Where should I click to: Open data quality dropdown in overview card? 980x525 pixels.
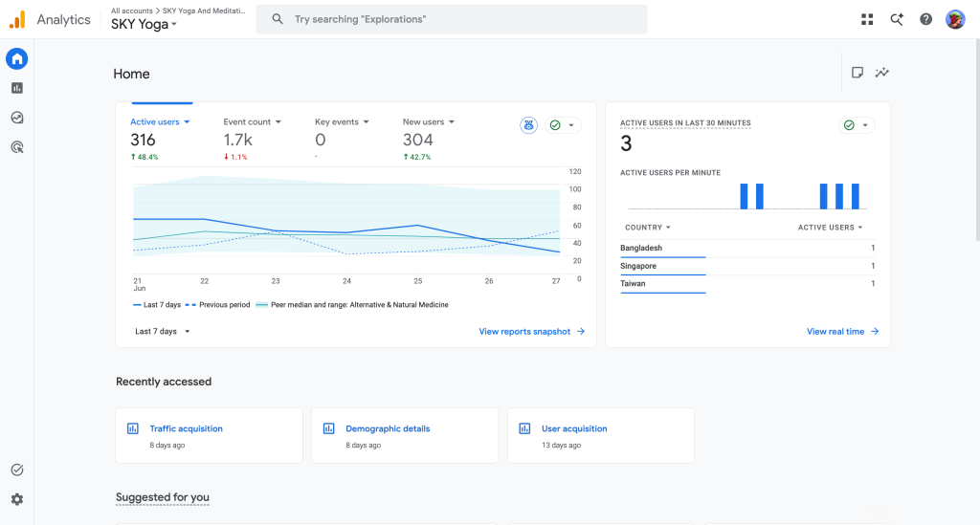563,125
